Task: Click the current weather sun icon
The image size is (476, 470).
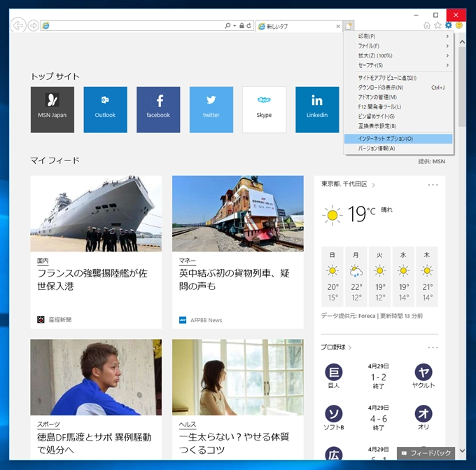Action: (x=332, y=215)
